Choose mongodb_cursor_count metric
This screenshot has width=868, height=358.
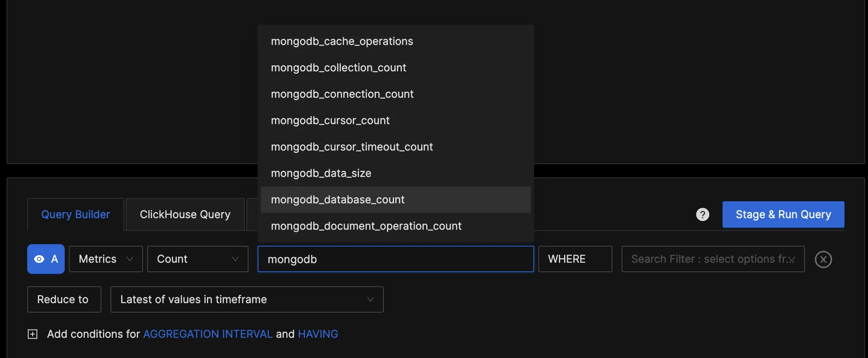coord(396,120)
